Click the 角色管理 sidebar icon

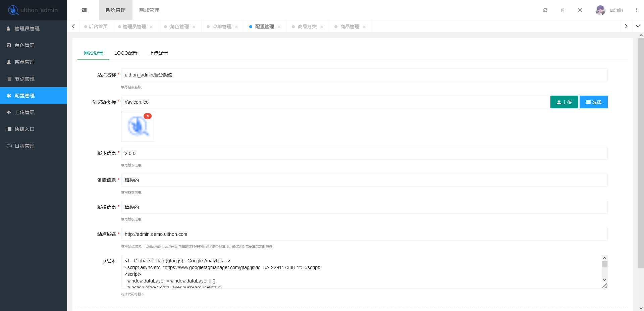pyautogui.click(x=9, y=45)
